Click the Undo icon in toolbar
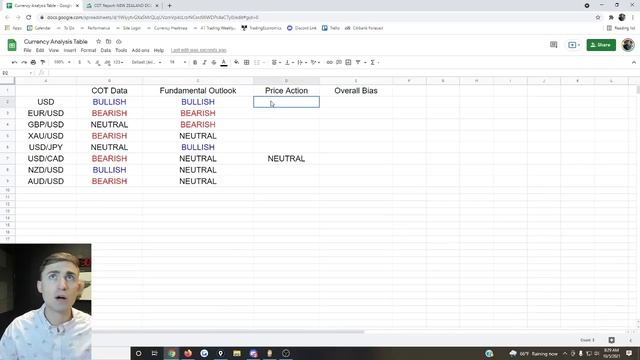The image size is (640, 360). coord(15,62)
